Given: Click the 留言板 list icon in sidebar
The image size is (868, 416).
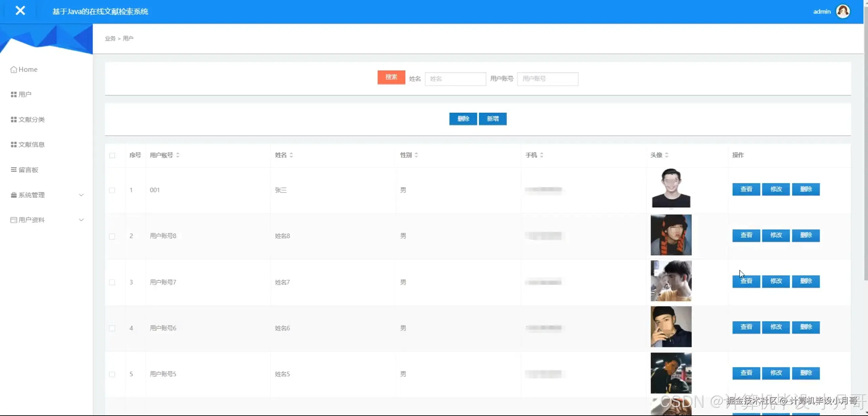Looking at the screenshot, I should click(14, 170).
